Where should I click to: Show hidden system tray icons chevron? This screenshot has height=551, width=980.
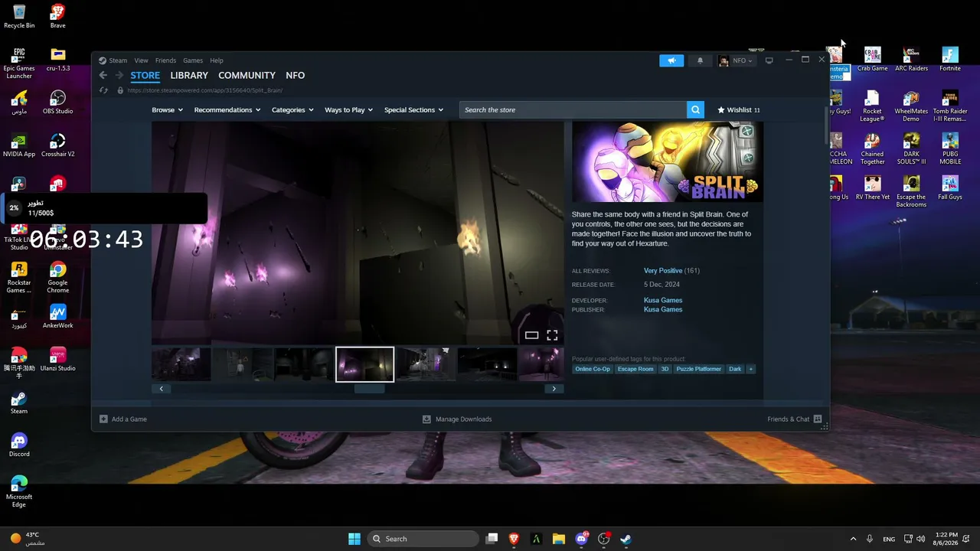click(x=853, y=539)
